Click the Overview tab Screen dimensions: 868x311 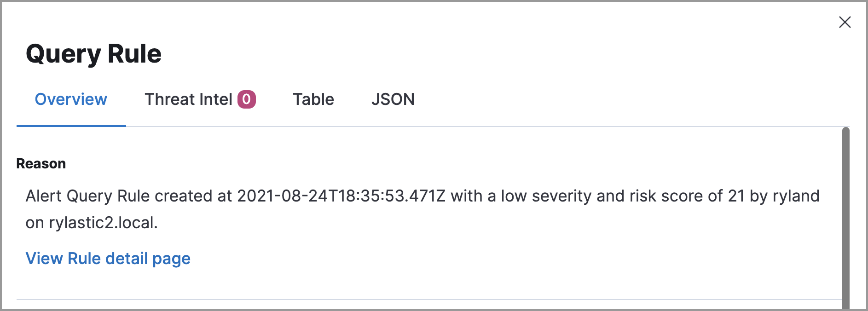pos(71,99)
